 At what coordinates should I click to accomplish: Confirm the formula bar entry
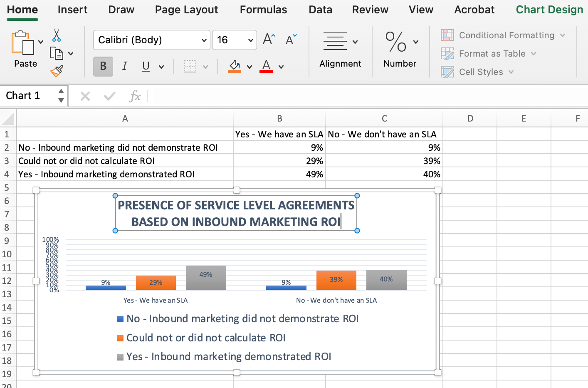(110, 97)
